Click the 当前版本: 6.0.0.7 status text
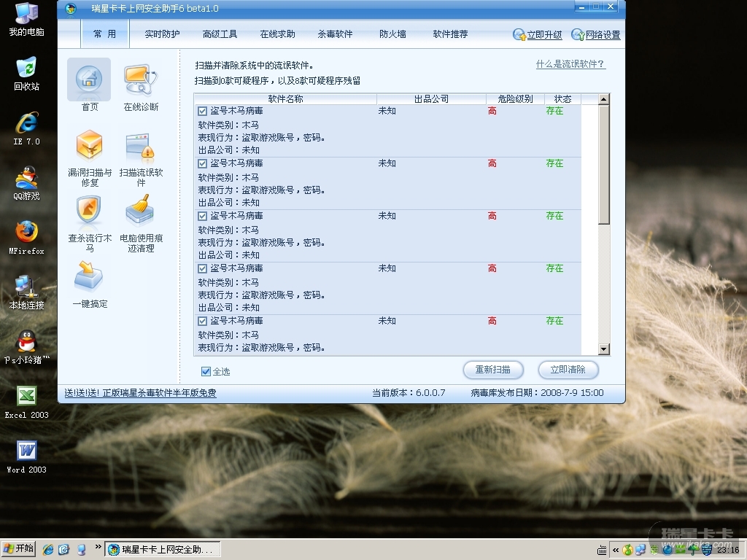The image size is (747, 560). point(409,393)
